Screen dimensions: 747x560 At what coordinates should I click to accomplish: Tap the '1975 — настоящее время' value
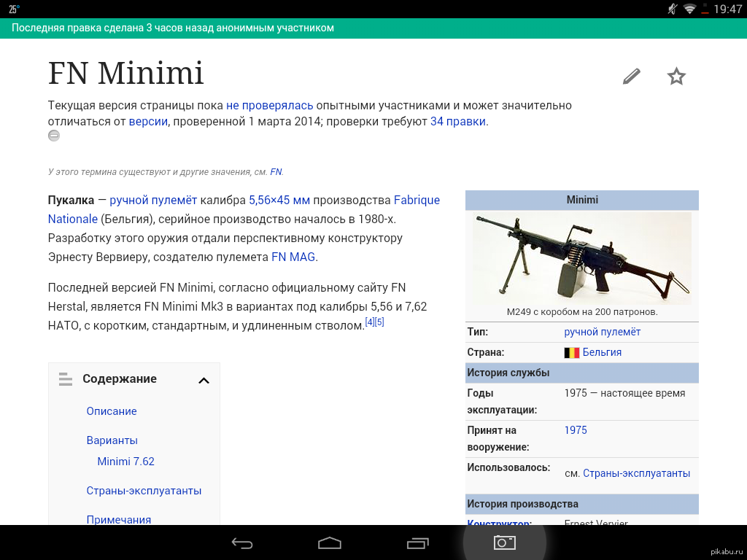(624, 393)
